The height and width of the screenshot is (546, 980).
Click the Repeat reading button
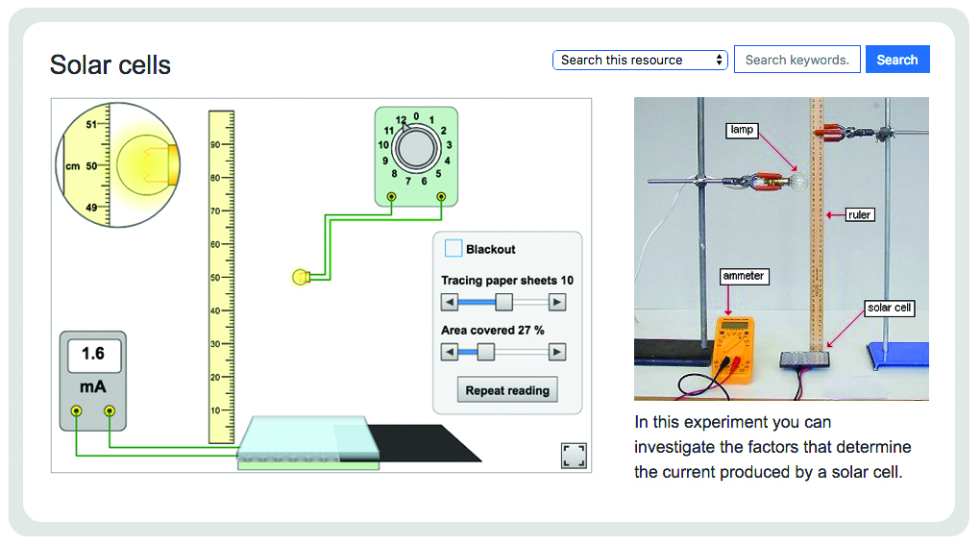click(x=507, y=390)
